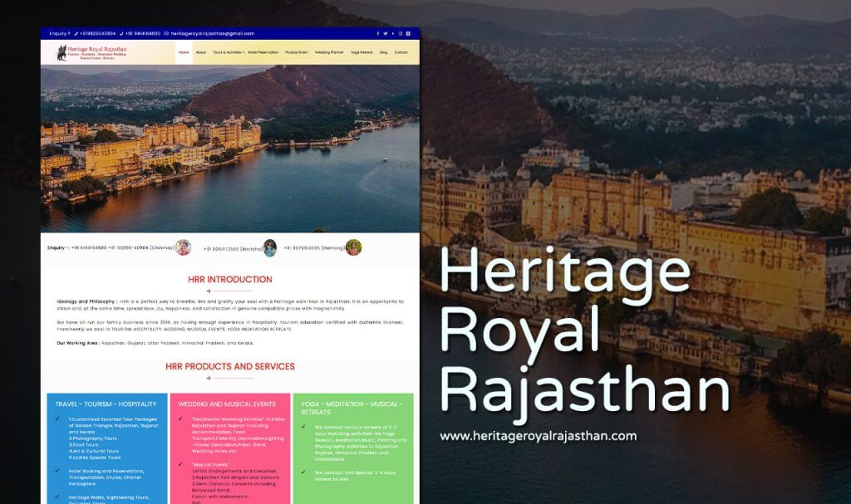Click the 'Ideology and Philosophy' label
851x504 pixels.
click(x=86, y=301)
